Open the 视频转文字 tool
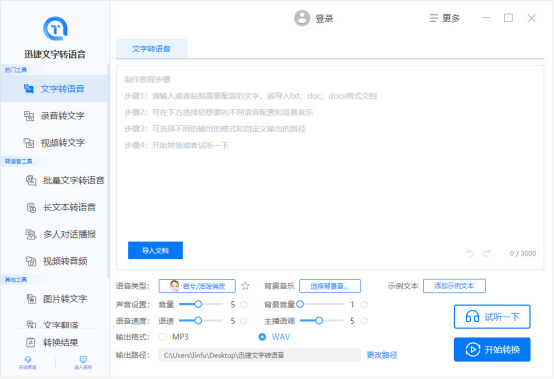 [54, 143]
